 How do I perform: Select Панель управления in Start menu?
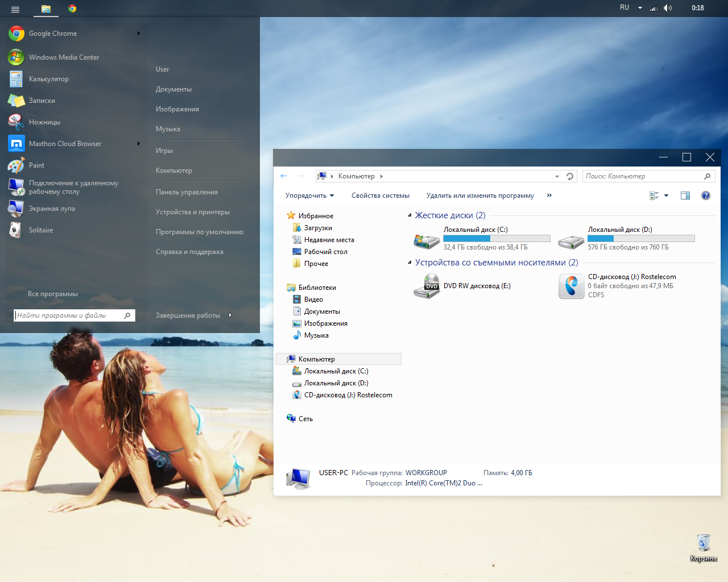click(x=187, y=192)
